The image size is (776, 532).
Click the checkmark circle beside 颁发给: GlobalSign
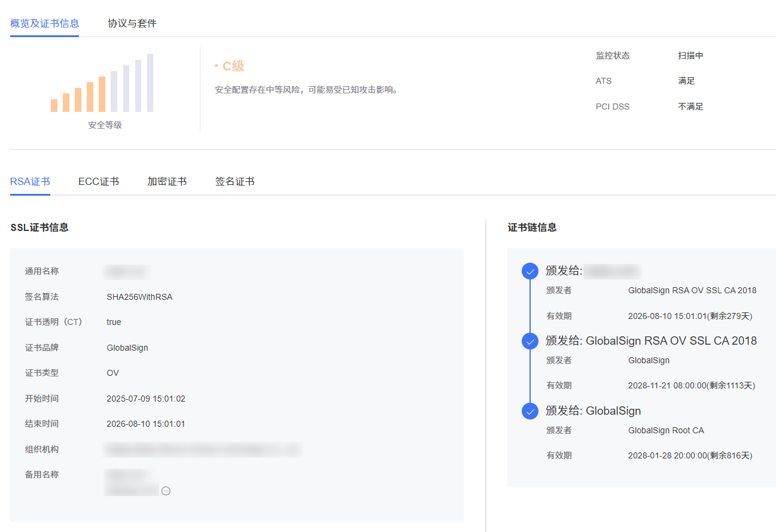pos(530,411)
